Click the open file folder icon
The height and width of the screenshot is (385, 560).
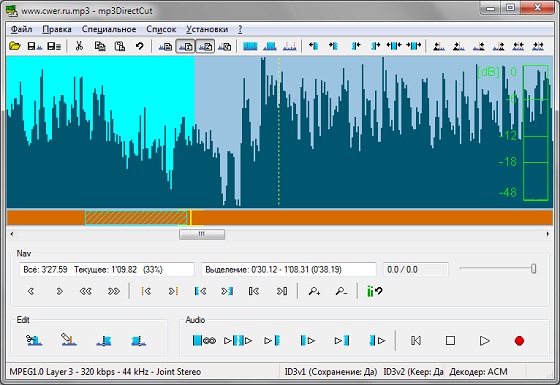pyautogui.click(x=14, y=46)
